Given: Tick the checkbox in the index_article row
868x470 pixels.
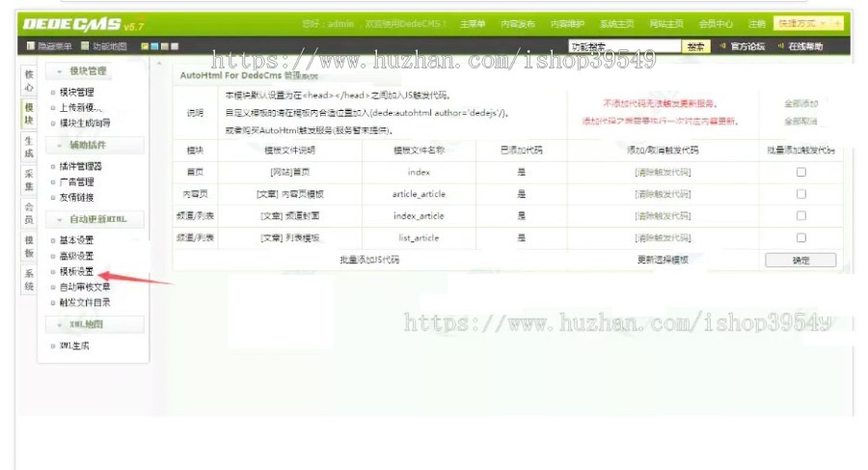Looking at the screenshot, I should (801, 215).
